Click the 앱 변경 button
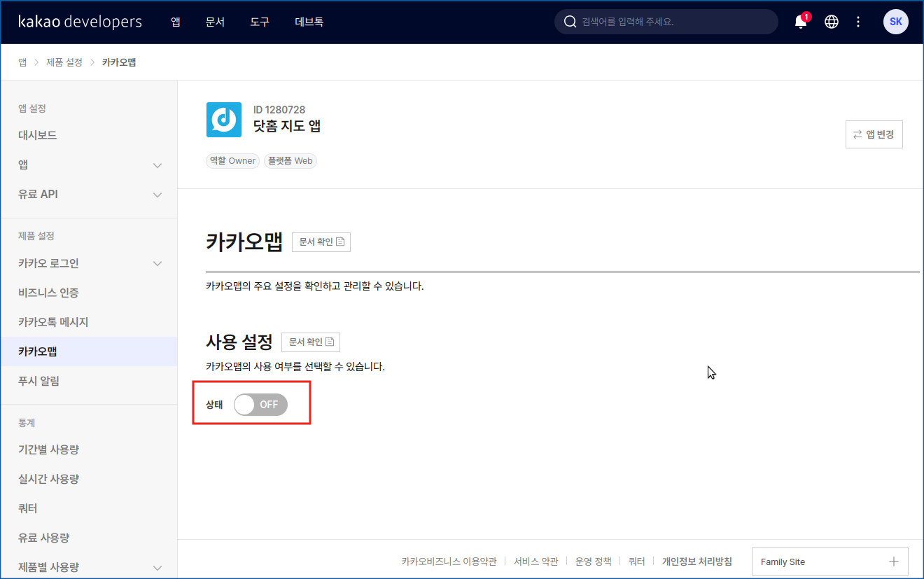The height and width of the screenshot is (579, 924). click(874, 134)
